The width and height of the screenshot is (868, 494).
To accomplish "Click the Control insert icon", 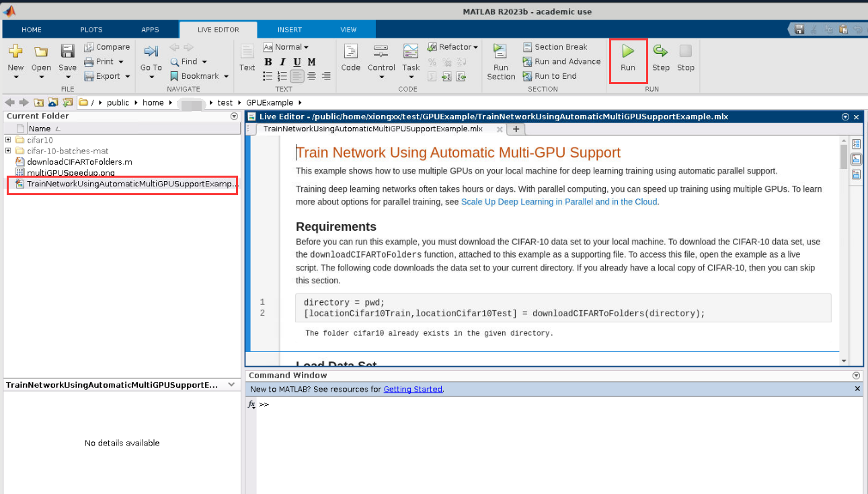I will coord(381,52).
